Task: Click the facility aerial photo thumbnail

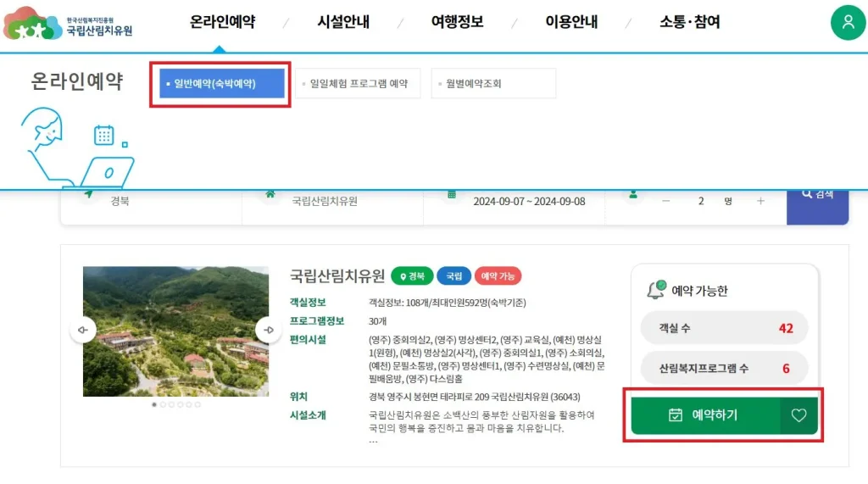Action: (x=175, y=331)
